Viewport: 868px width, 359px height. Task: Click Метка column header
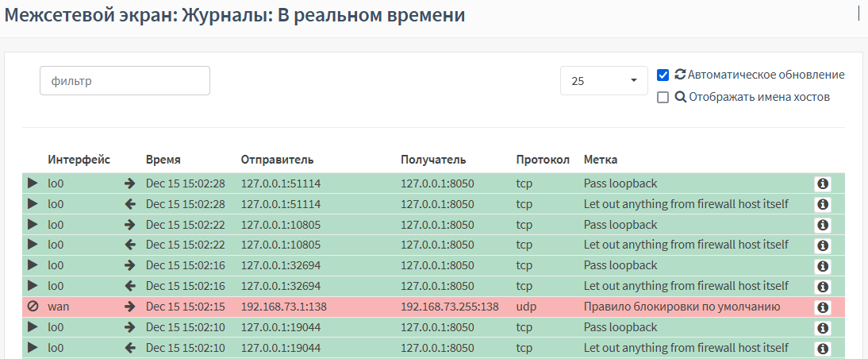601,160
